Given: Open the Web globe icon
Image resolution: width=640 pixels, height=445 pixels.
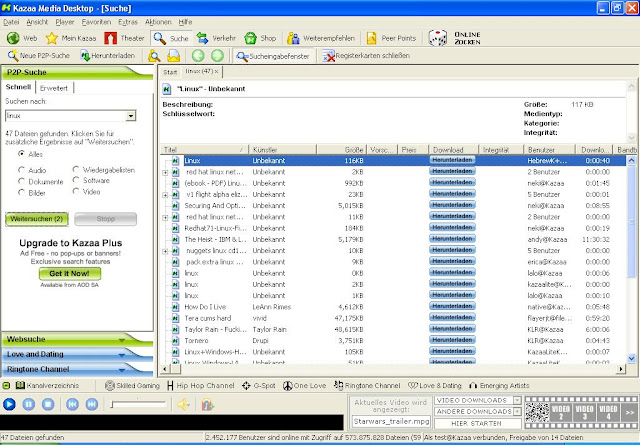Looking at the screenshot, I should [x=13, y=38].
